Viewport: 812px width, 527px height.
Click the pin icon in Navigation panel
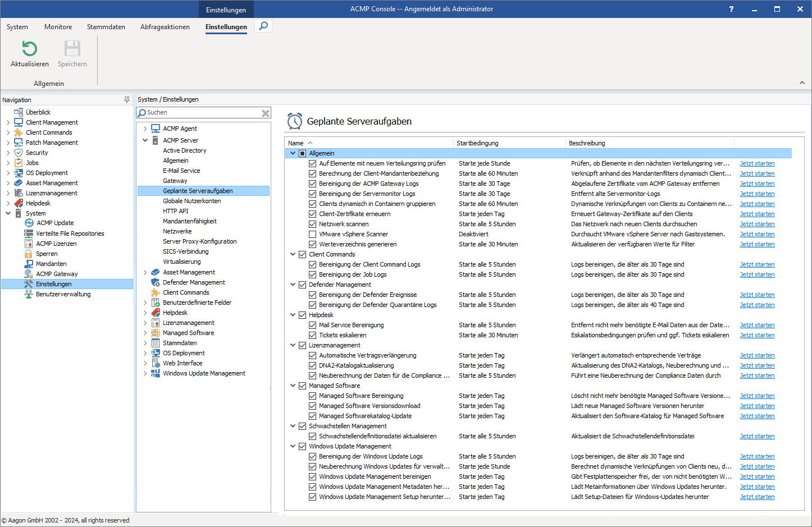coord(127,100)
